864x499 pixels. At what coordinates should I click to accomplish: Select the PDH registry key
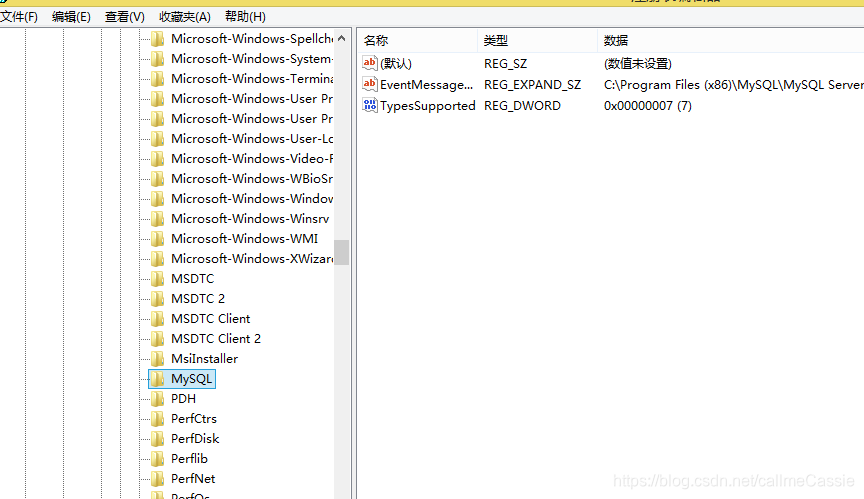pyautogui.click(x=183, y=399)
